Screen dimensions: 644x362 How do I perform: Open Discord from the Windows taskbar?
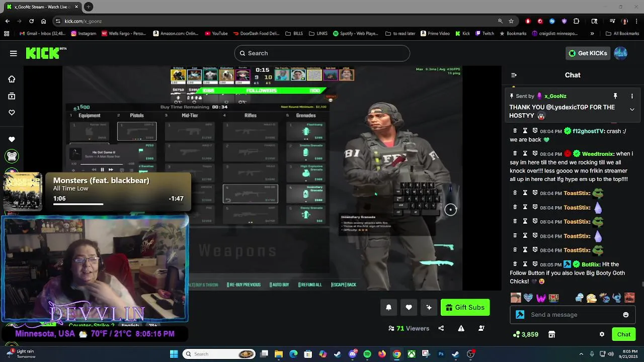point(353,354)
